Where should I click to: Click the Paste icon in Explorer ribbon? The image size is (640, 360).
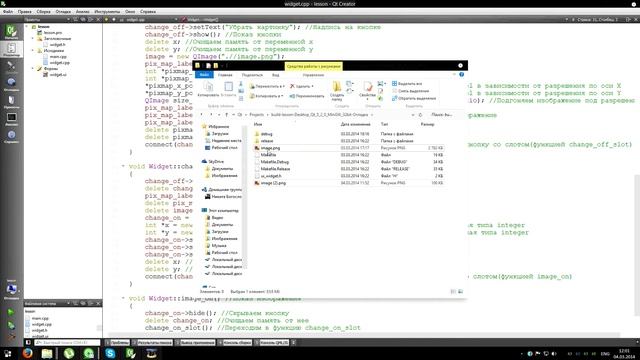228,89
